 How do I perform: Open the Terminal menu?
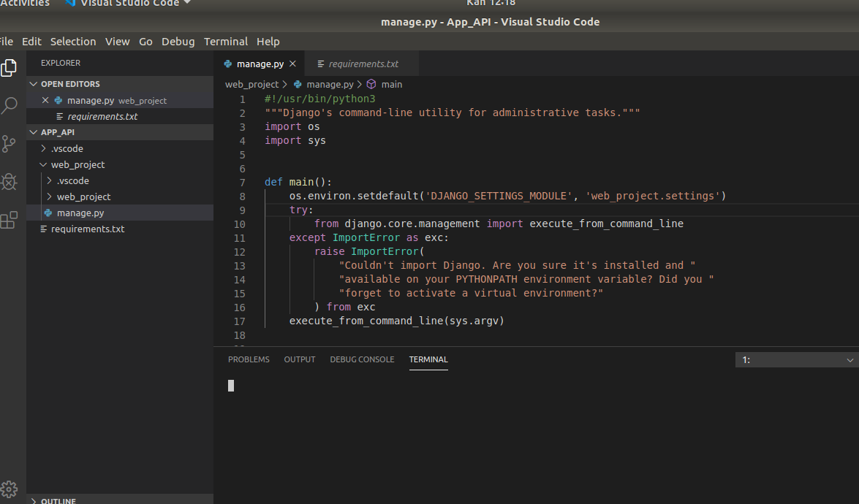(x=226, y=42)
